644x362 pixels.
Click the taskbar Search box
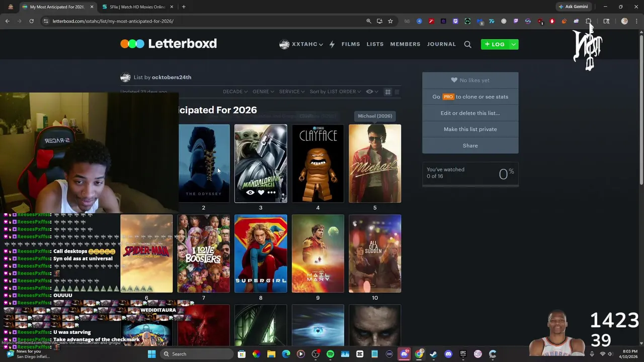[x=198, y=354]
